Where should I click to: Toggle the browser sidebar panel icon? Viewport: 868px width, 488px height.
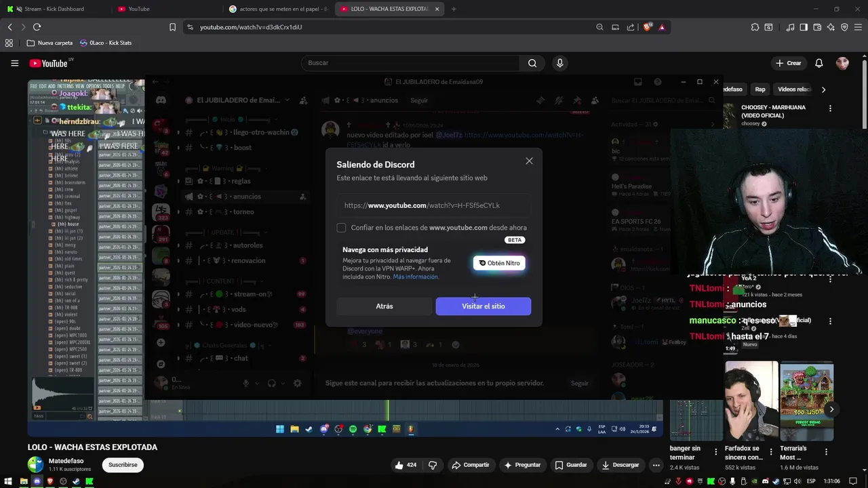point(804,27)
